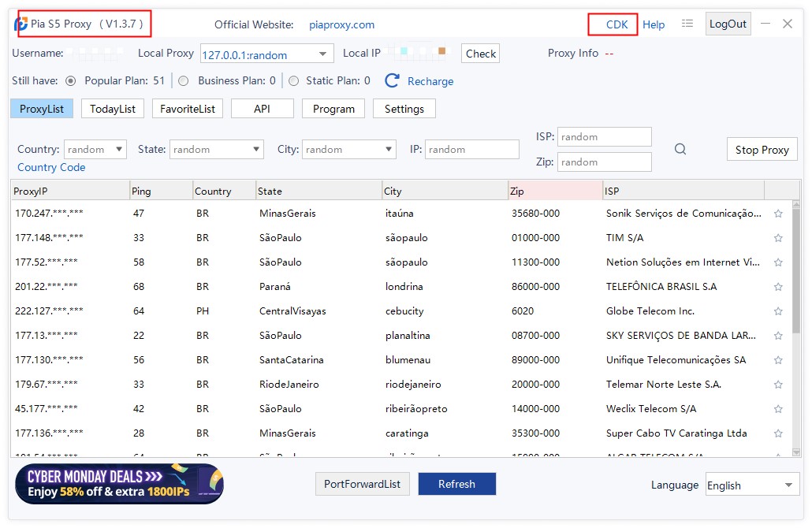Click the PortForwardList button
This screenshot has width=812, height=528.
click(x=363, y=484)
